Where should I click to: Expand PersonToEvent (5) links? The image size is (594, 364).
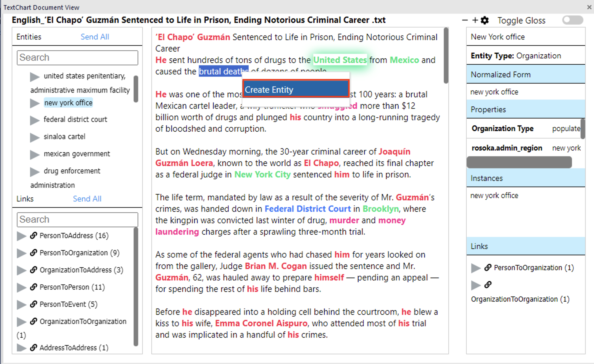tap(21, 305)
